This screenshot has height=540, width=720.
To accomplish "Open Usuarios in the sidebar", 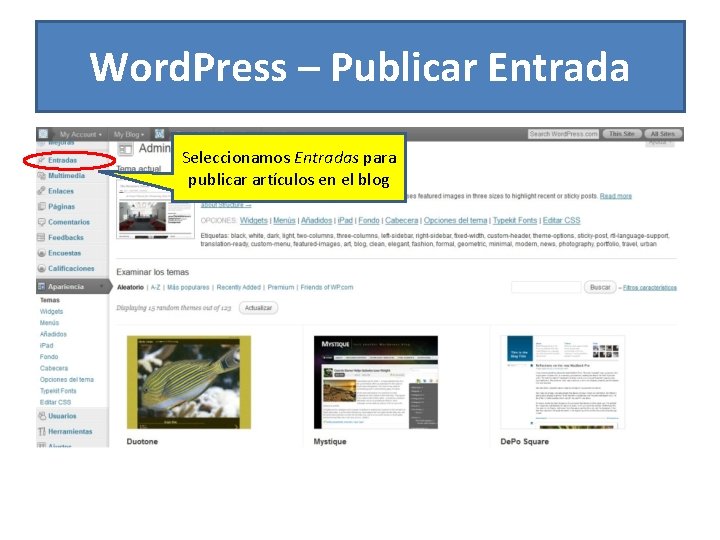I will click(62, 416).
